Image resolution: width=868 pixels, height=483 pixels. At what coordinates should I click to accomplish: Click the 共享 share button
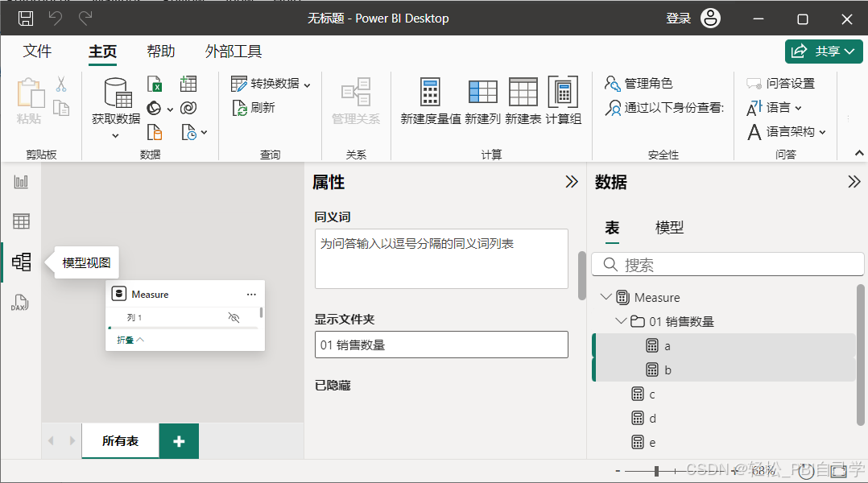point(824,52)
